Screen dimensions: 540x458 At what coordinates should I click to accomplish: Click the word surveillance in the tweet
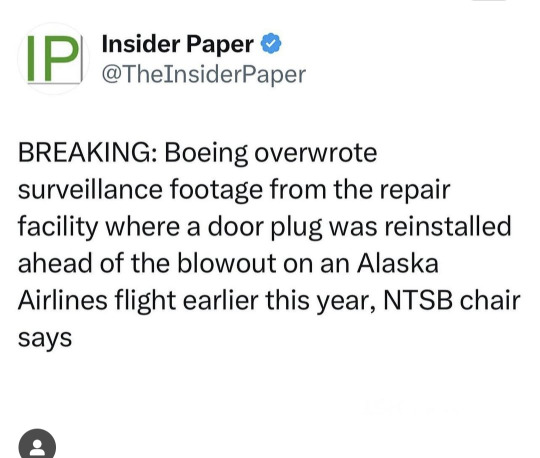(x=90, y=190)
